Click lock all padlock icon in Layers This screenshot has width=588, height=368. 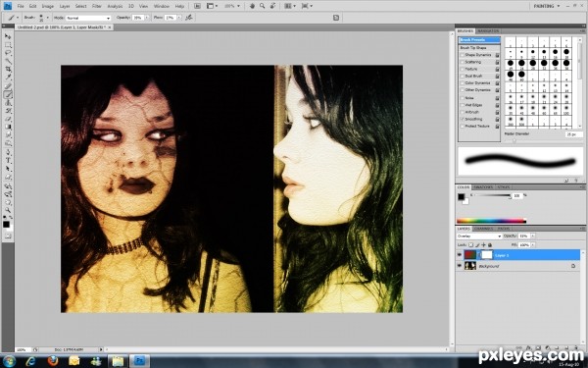click(490, 244)
